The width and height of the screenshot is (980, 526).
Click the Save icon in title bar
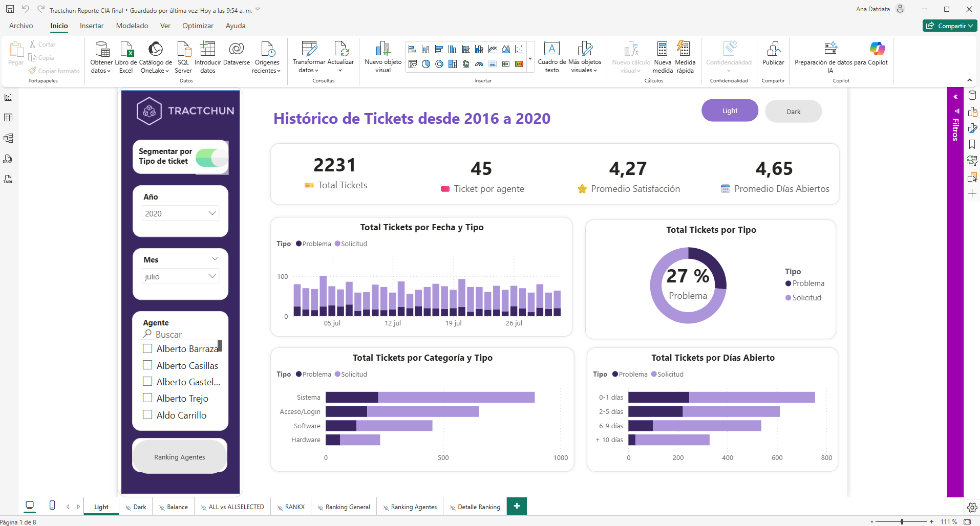pyautogui.click(x=10, y=9)
